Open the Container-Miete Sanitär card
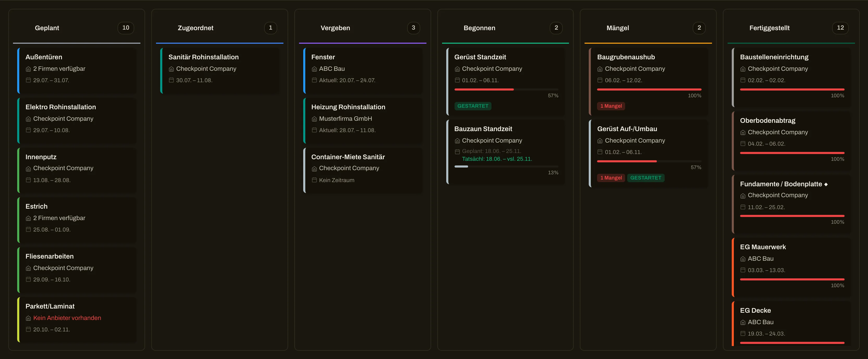 [x=362, y=170]
